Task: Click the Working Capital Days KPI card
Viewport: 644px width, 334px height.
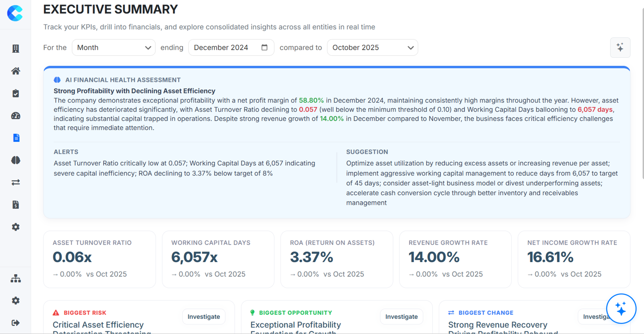Action: [x=218, y=260]
